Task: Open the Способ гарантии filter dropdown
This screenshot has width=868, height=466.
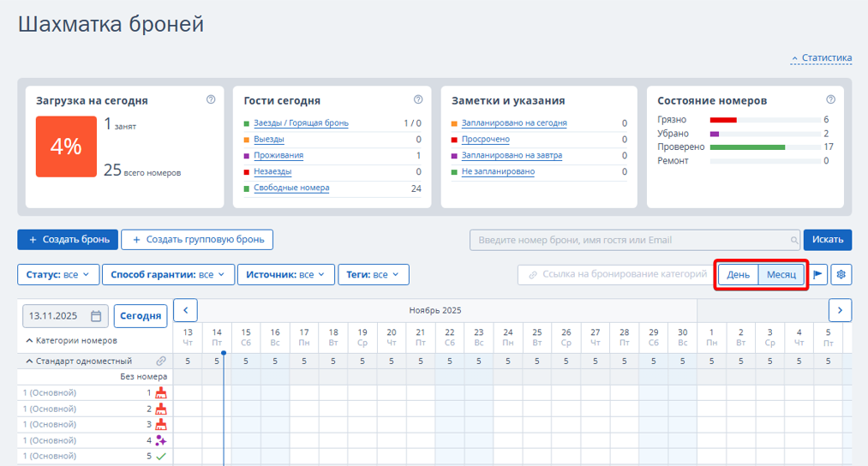Action: click(167, 274)
